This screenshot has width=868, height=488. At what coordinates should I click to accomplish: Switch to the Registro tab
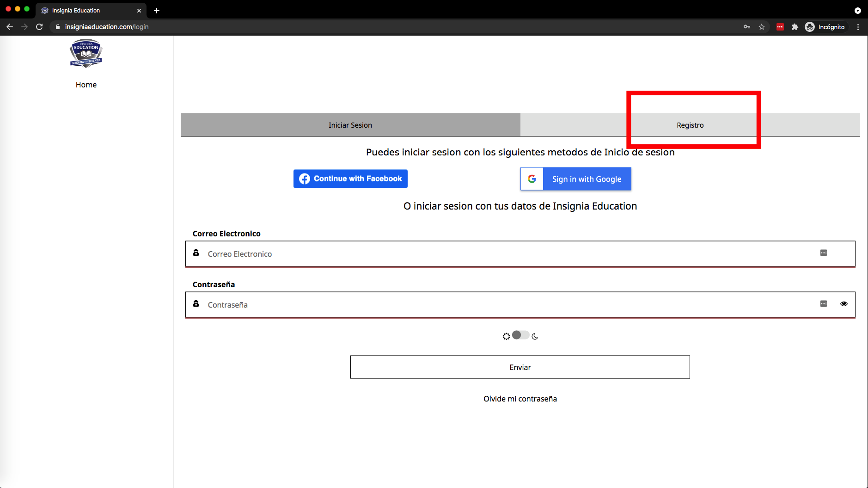[x=690, y=125]
